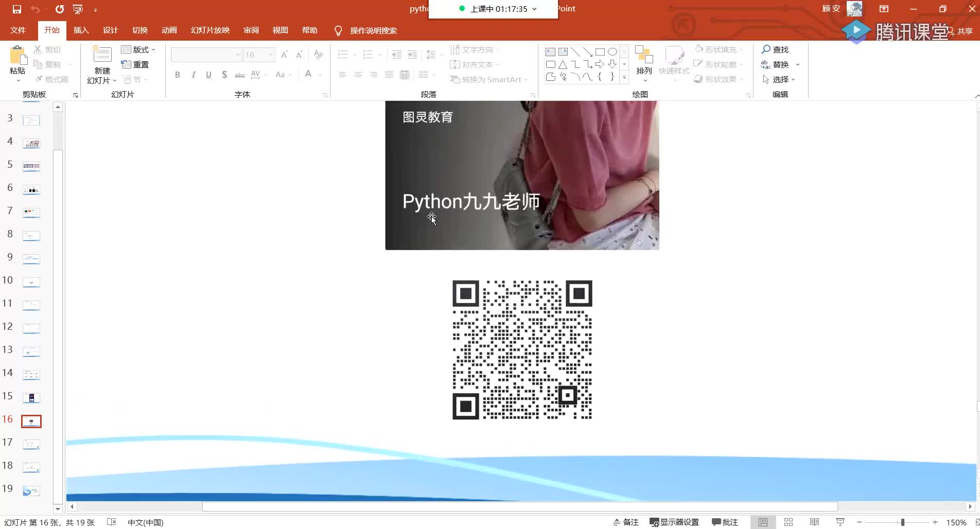Click the Bullets list icon
The image size is (980, 529).
[x=343, y=55]
